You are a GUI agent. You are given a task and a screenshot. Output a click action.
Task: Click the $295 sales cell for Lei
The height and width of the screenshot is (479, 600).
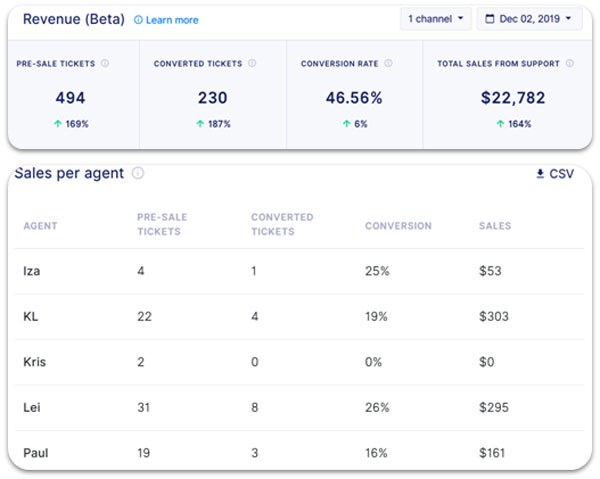[x=494, y=407]
